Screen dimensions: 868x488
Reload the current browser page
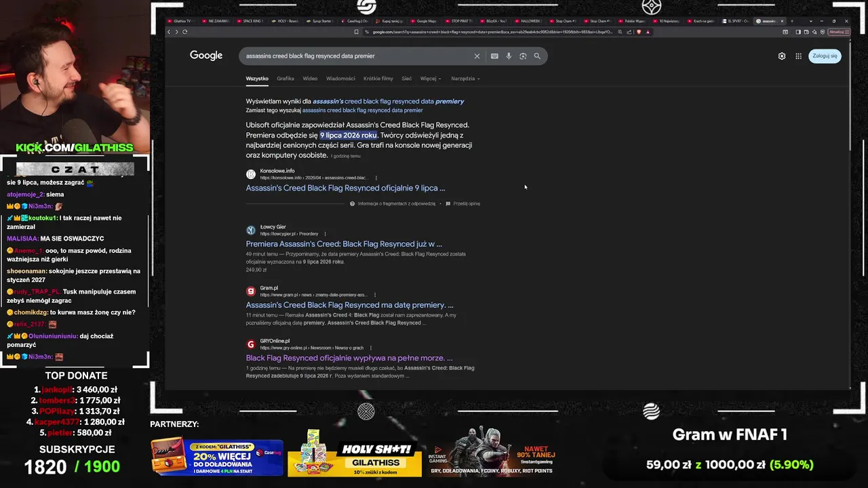pyautogui.click(x=184, y=32)
